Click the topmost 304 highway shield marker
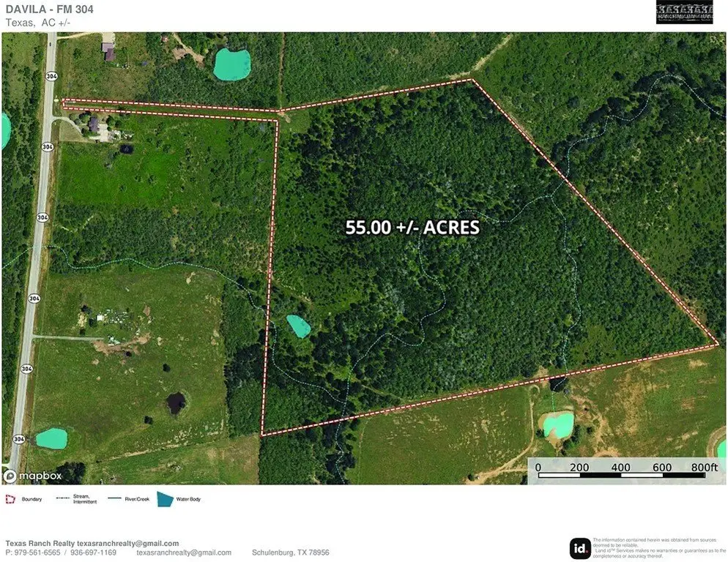Screen dimensions: 728x562 pos(50,75)
